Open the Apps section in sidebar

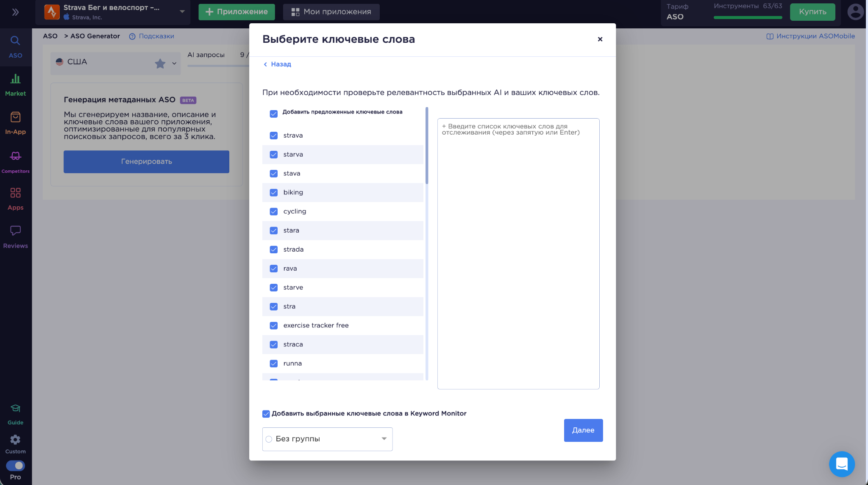[x=15, y=199]
